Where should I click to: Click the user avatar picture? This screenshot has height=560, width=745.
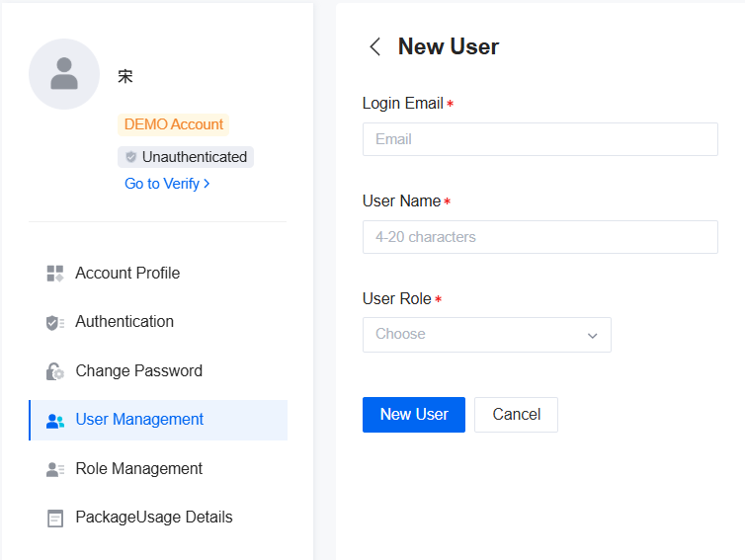(64, 74)
